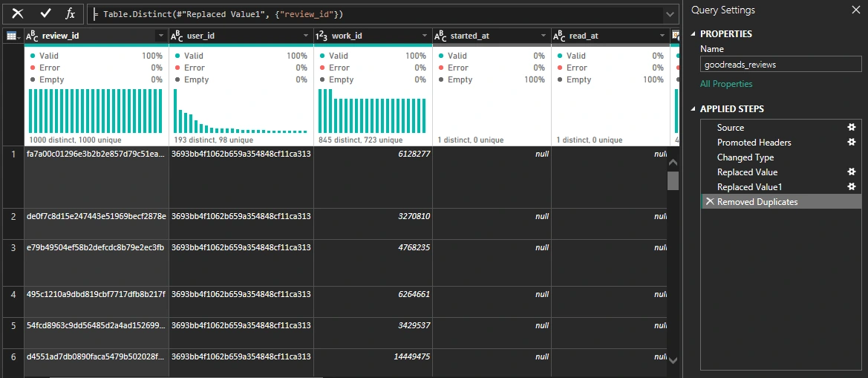Click user_id ABC data type icon
The image size is (868, 378).
tap(177, 36)
